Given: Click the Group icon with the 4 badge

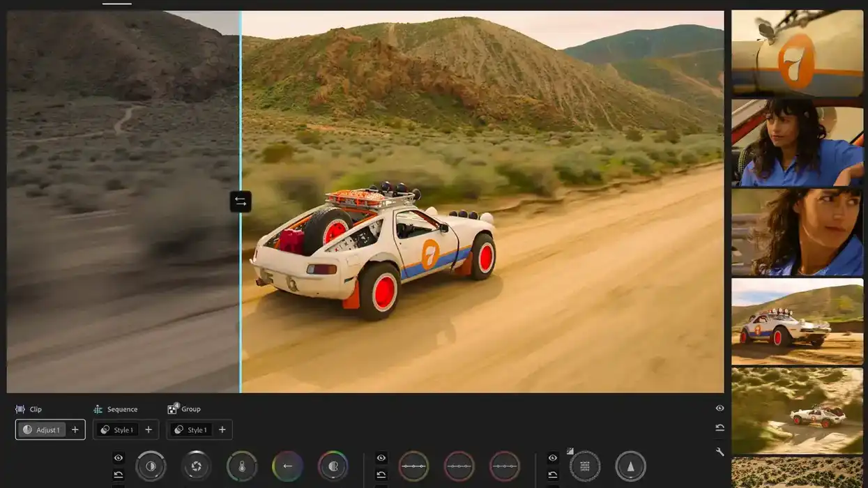Looking at the screenshot, I should pos(173,409).
